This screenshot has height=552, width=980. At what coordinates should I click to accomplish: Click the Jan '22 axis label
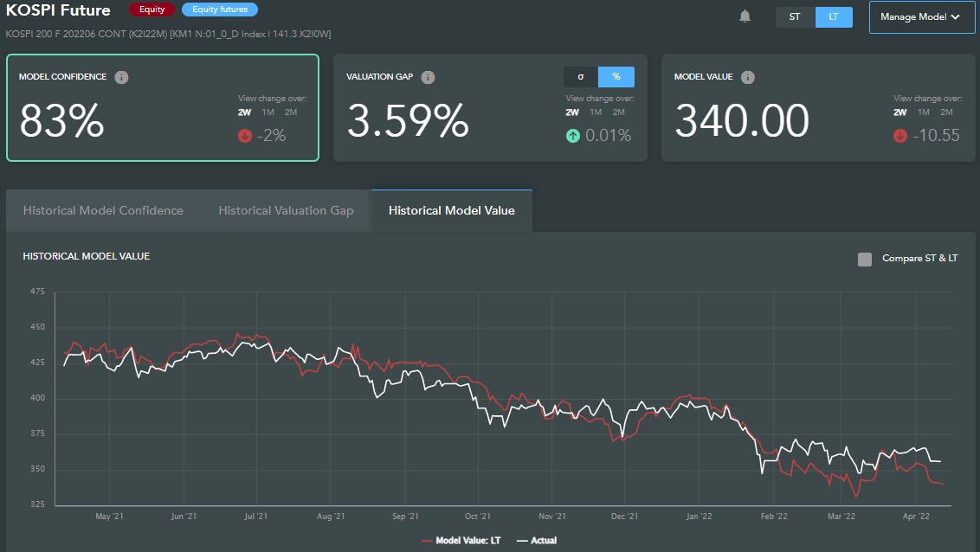[699, 517]
